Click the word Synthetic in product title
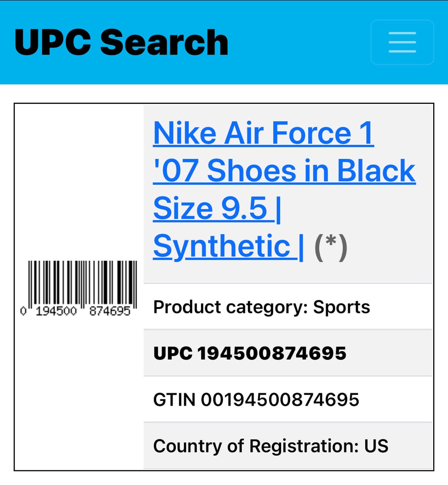The width and height of the screenshot is (448, 485). [x=221, y=246]
